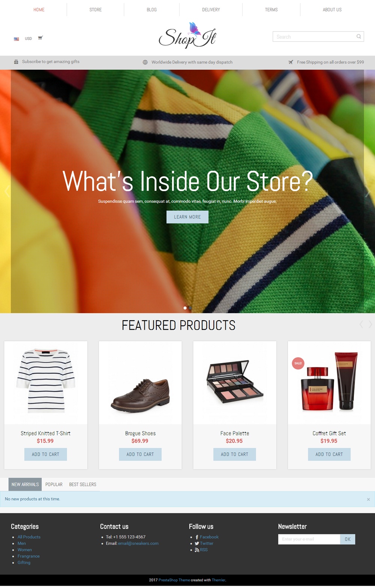This screenshot has height=588, width=375.
Task: Open the shopping cart icon
Action: point(40,38)
